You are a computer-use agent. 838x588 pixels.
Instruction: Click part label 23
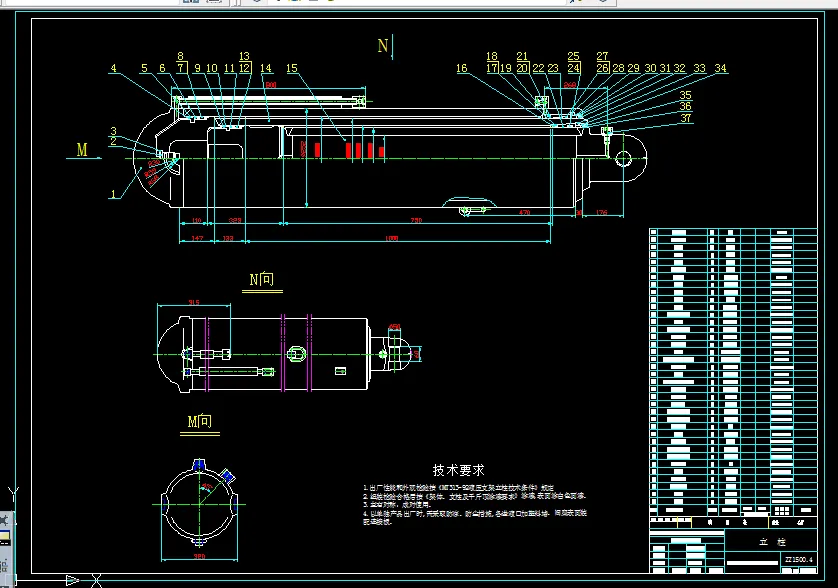[553, 68]
